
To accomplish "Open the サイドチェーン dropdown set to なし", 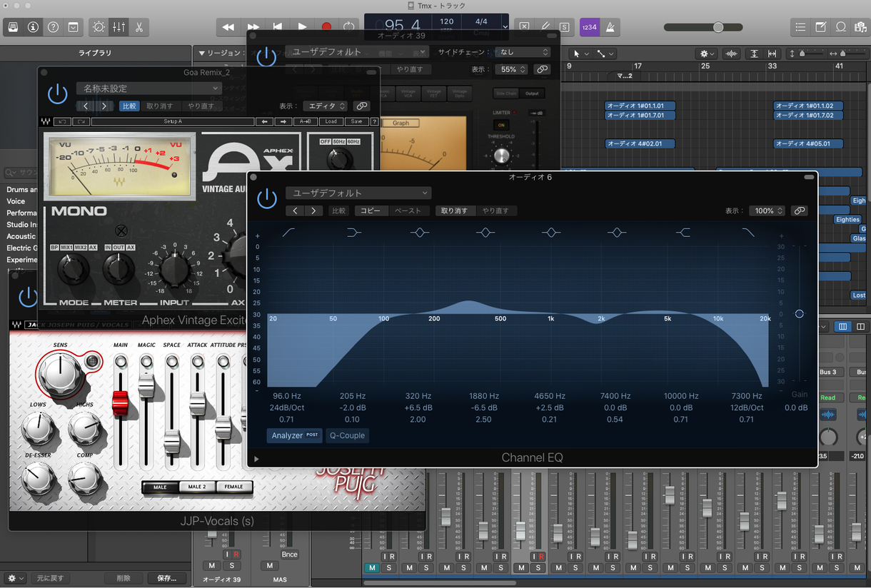I will point(523,52).
